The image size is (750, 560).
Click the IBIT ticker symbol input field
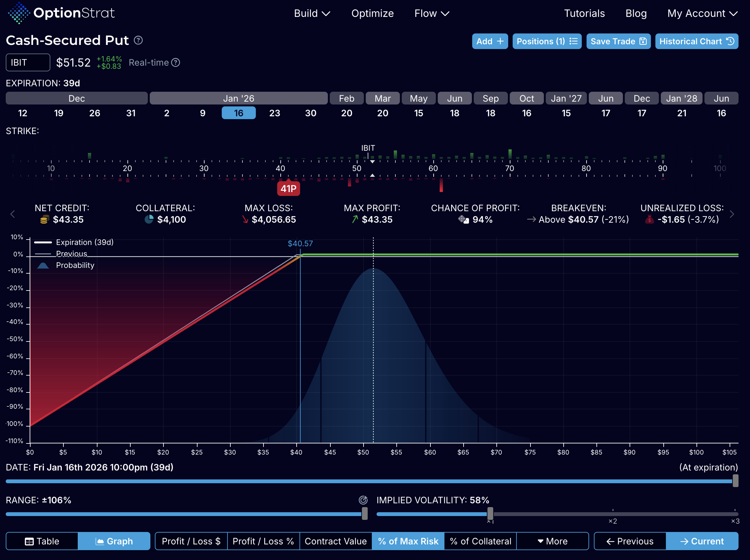28,63
